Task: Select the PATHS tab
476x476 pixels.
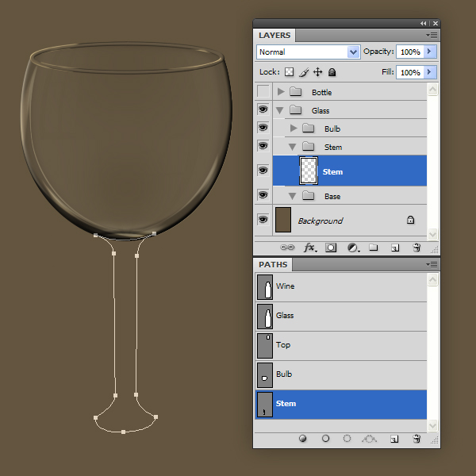Action: coord(273,265)
